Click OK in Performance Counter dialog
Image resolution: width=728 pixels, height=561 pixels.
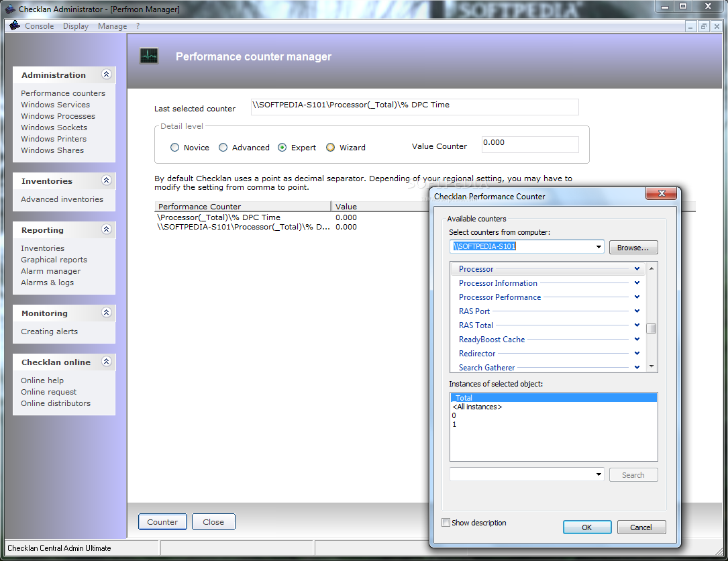tap(587, 527)
